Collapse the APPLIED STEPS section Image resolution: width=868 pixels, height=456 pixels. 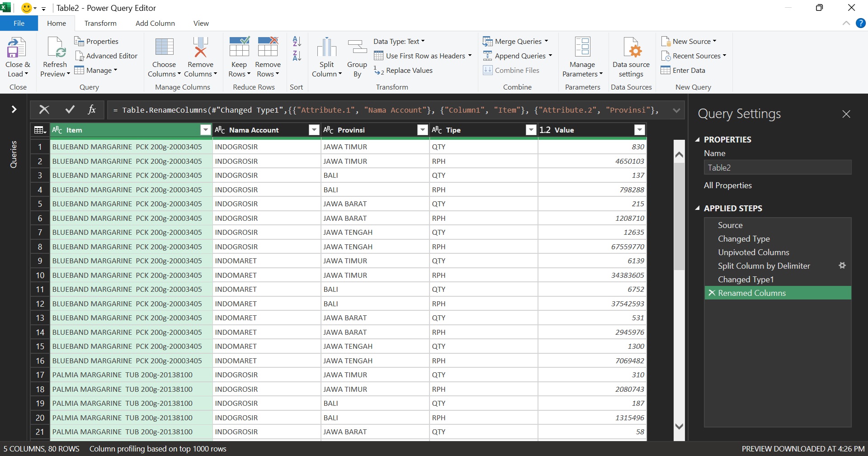tap(698, 209)
